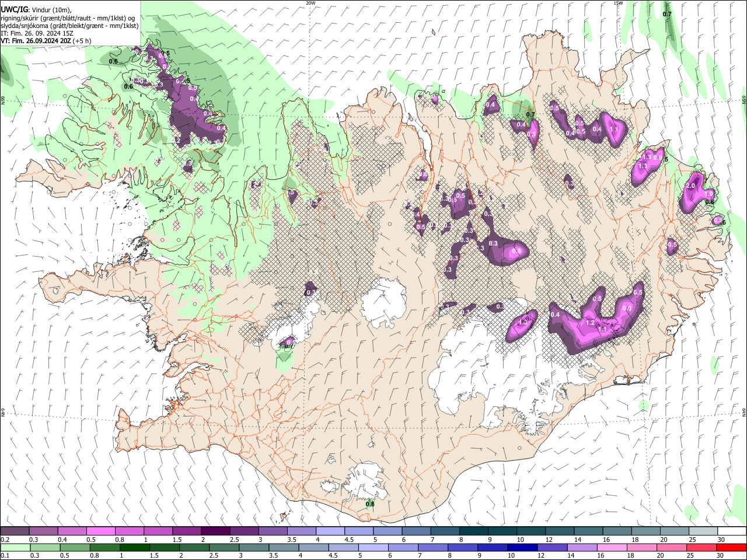747x560 pixels.
Task: Pick the top-row swatch starting at 0.3
Action: (43, 531)
